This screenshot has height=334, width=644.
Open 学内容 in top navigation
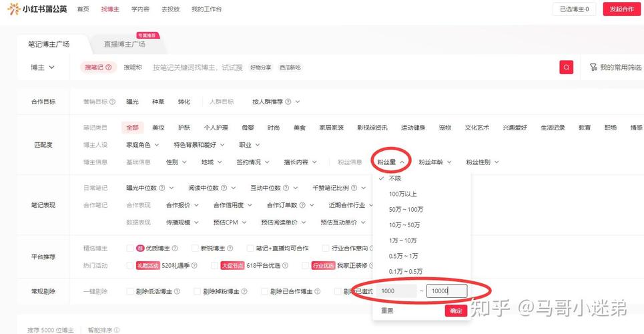click(x=140, y=9)
